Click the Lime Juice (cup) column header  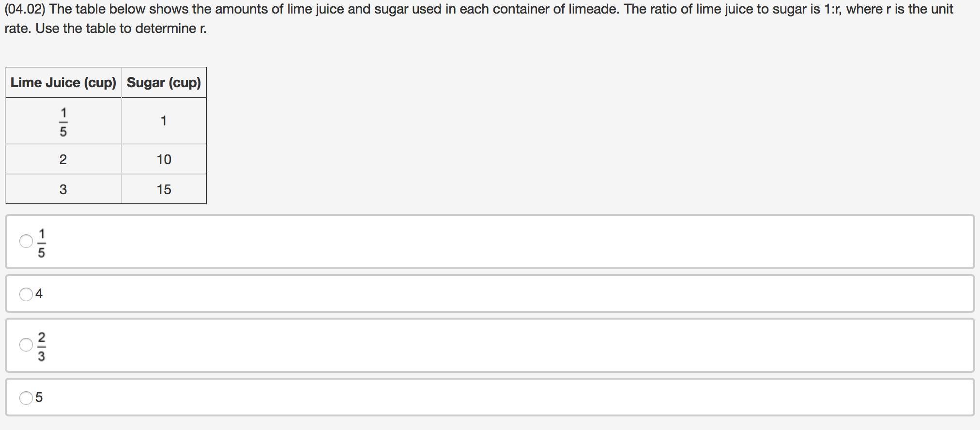(63, 82)
